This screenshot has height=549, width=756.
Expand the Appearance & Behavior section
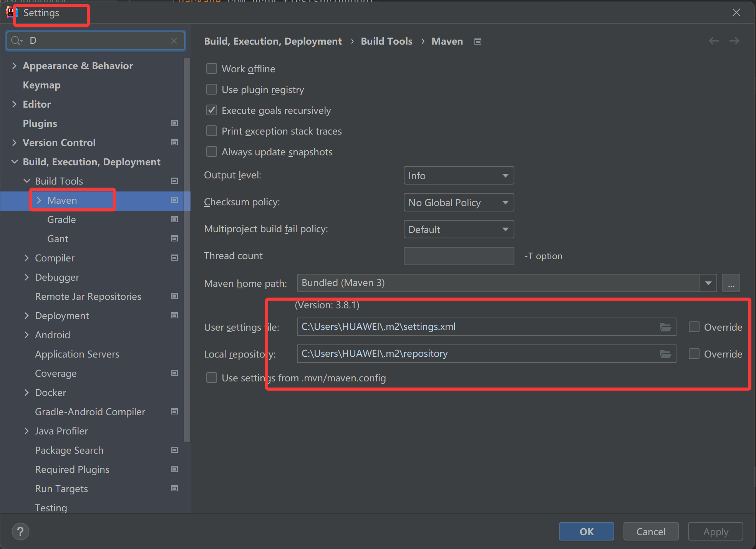click(15, 66)
